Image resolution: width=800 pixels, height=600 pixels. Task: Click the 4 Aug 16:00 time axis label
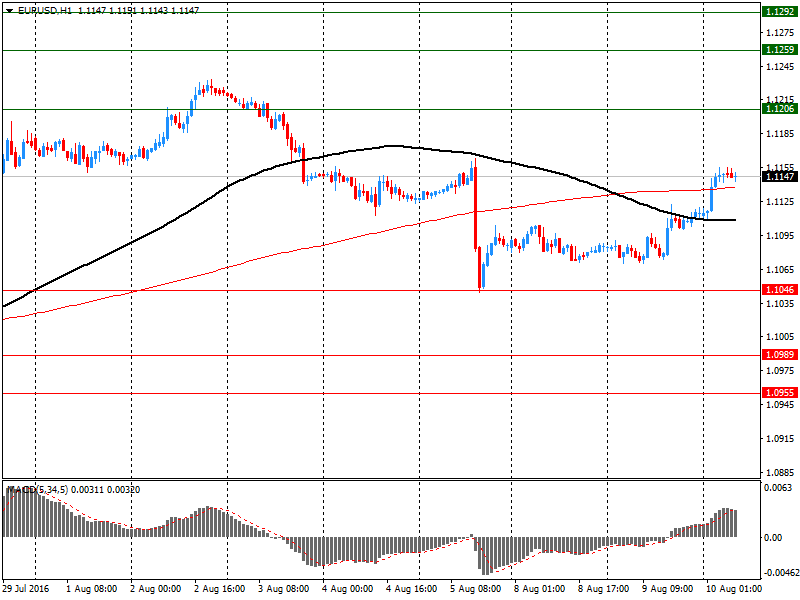tap(412, 589)
